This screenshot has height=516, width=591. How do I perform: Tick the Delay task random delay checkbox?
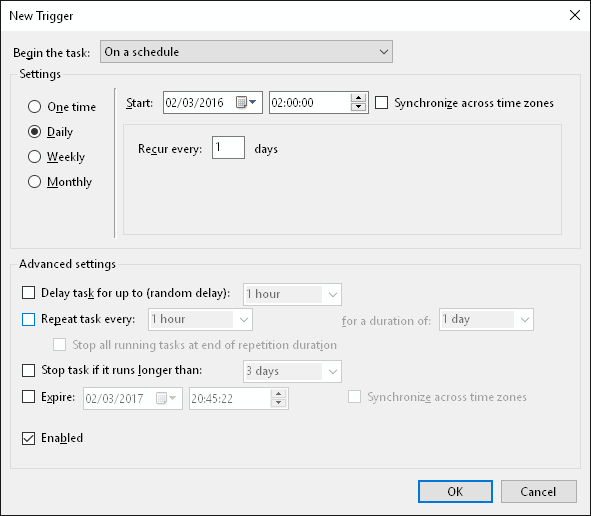click(28, 292)
